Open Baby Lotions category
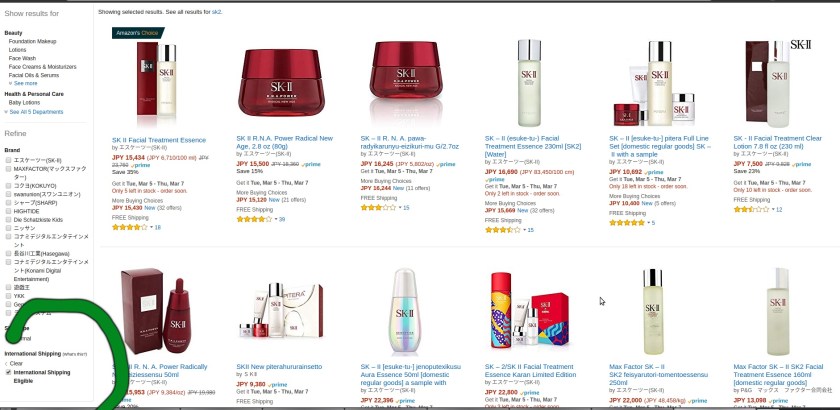840x410 pixels. 24,102
